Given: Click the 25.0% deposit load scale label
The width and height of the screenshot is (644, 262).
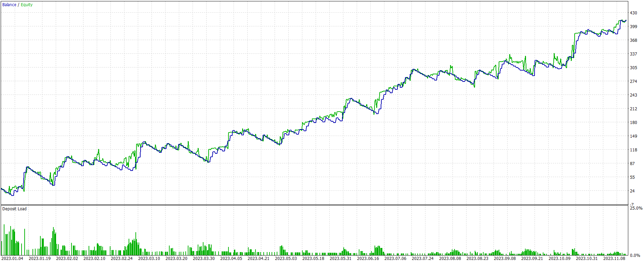Looking at the screenshot, I should [x=636, y=208].
